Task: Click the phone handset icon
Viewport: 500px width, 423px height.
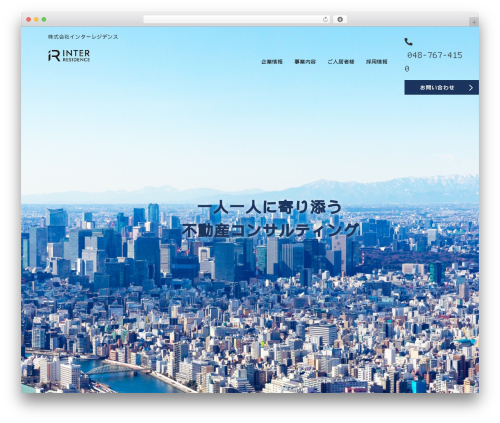Action: [x=408, y=42]
